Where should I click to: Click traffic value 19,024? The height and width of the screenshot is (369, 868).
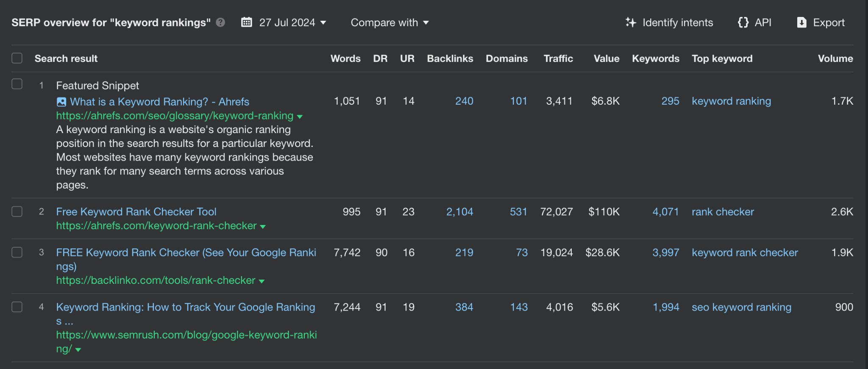tap(556, 252)
